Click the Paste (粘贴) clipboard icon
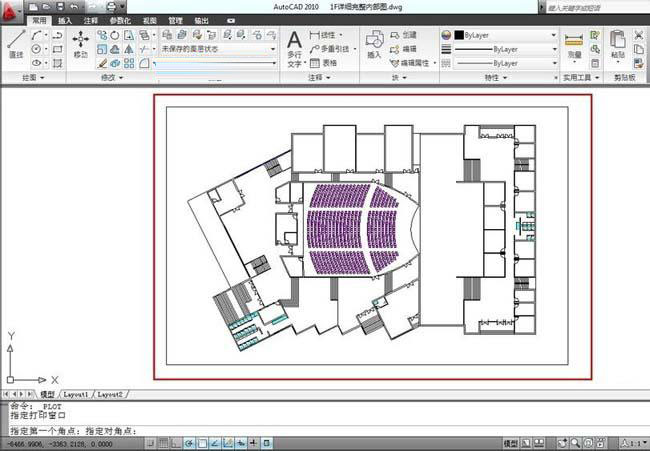The image size is (650, 451). click(x=618, y=44)
